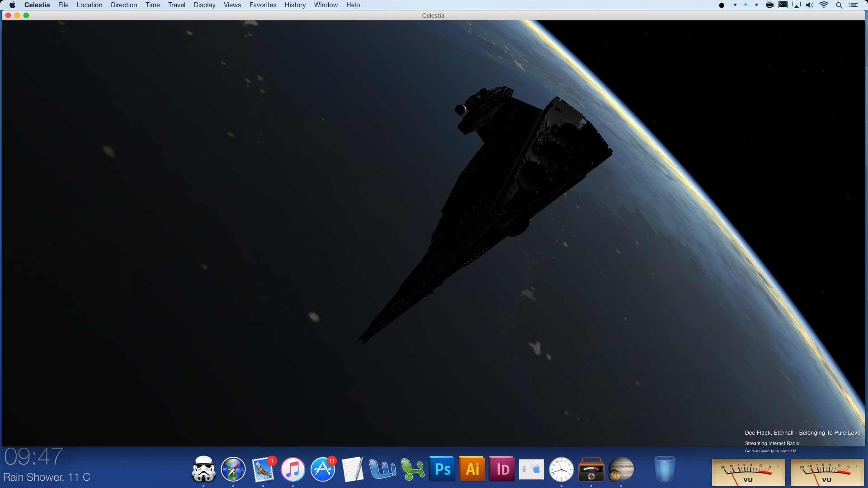868x488 pixels.
Task: Open the Wi-Fi status menu
Action: pos(824,5)
